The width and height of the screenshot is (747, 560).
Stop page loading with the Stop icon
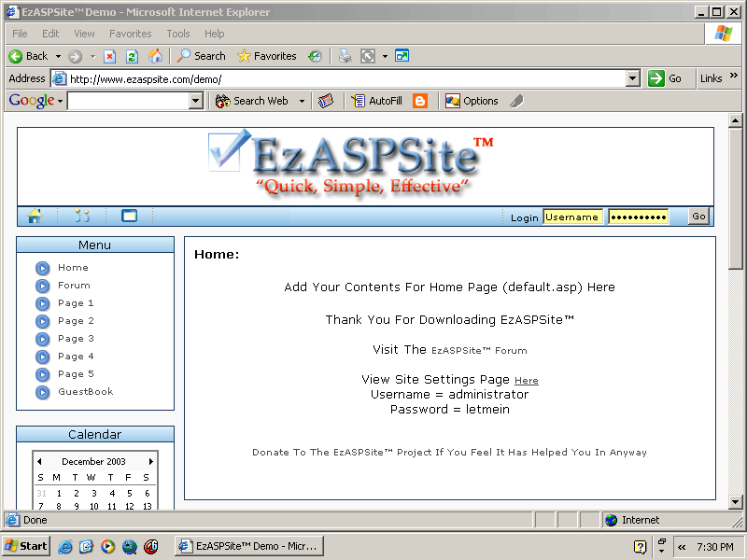pyautogui.click(x=109, y=57)
